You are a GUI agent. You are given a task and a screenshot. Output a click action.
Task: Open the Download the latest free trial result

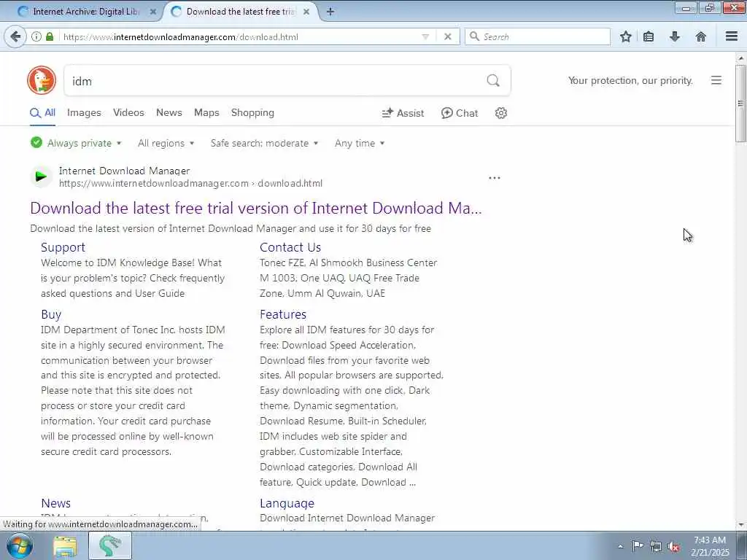[x=256, y=209]
